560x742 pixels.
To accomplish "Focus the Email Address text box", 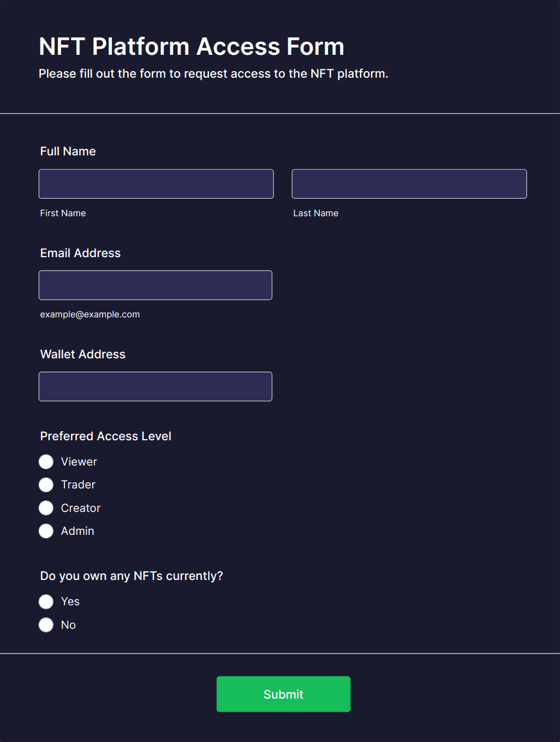I will [x=155, y=285].
